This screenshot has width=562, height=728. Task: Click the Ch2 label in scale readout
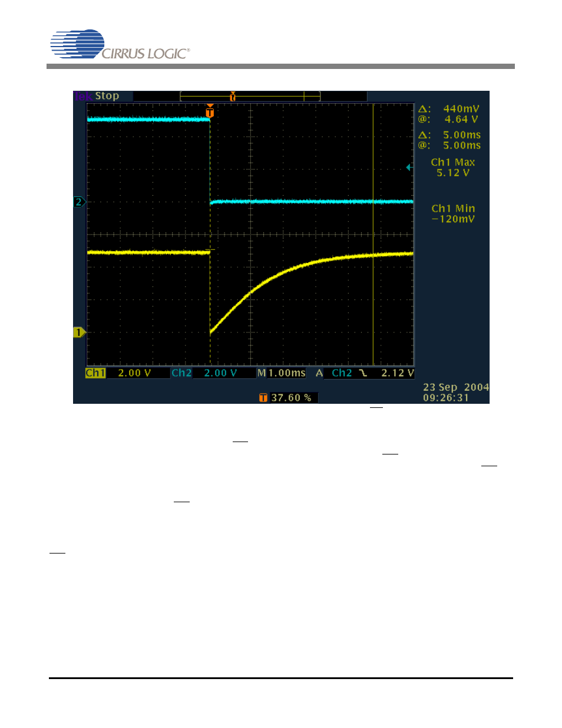point(181,373)
